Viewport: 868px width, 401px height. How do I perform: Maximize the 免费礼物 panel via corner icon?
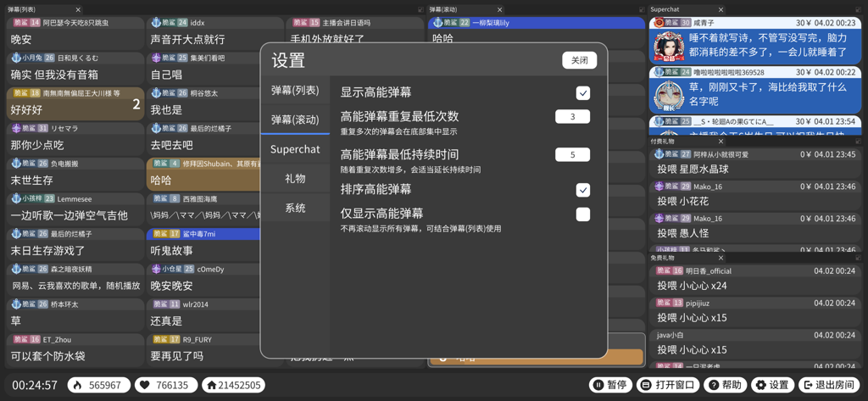(x=859, y=258)
